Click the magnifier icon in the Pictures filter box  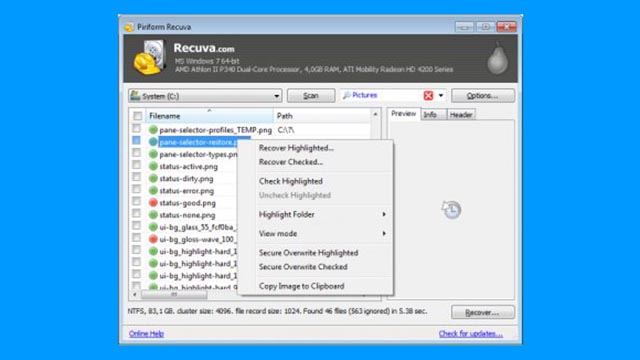tap(347, 96)
